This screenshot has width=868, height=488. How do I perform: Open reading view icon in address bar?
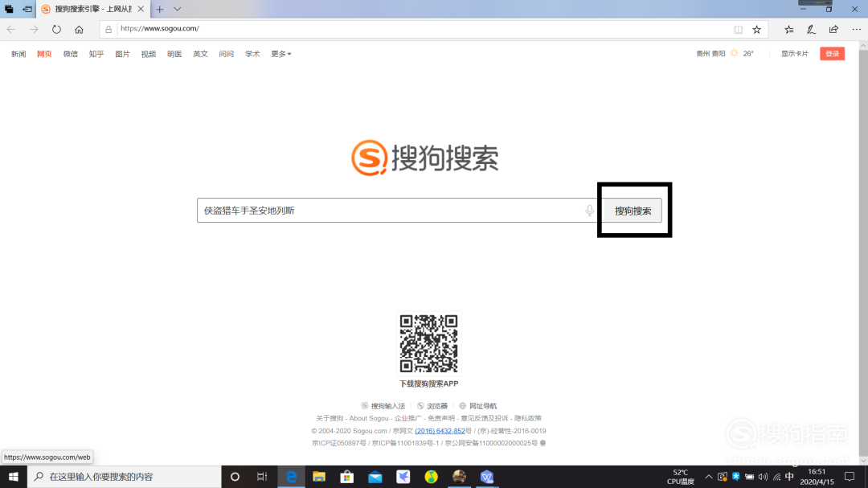pos(738,30)
